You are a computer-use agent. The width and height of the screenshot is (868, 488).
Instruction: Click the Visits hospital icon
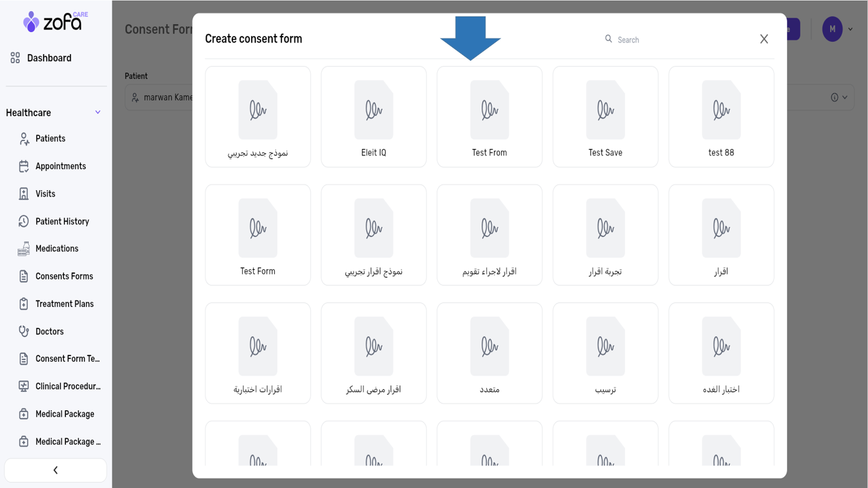[24, 194]
